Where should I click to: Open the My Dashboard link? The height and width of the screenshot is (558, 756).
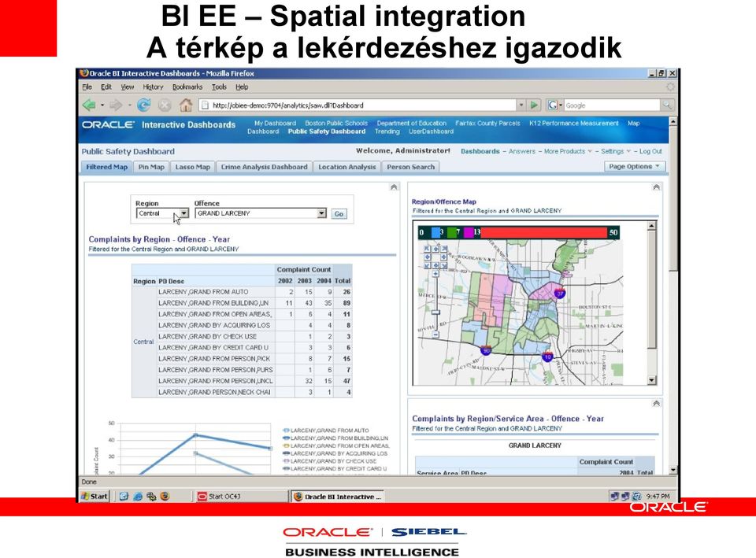tap(275, 124)
